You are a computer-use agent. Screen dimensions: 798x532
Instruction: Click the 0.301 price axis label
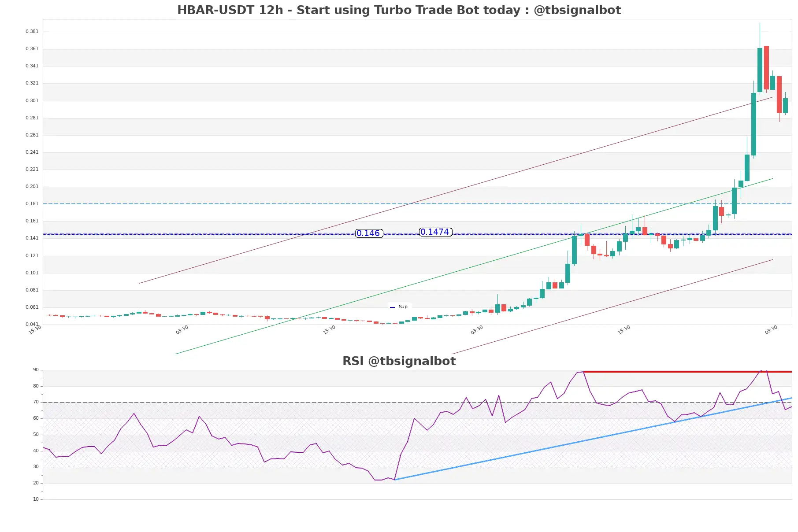32,101
